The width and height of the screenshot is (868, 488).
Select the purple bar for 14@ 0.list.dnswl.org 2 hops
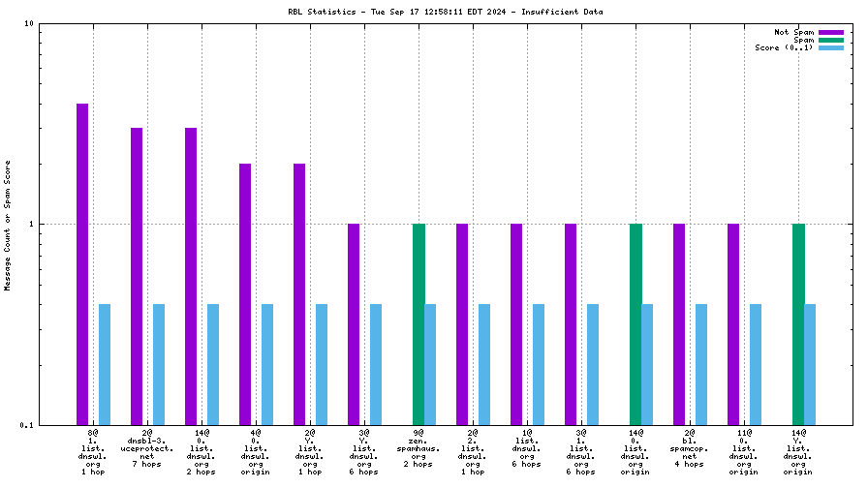(x=192, y=276)
